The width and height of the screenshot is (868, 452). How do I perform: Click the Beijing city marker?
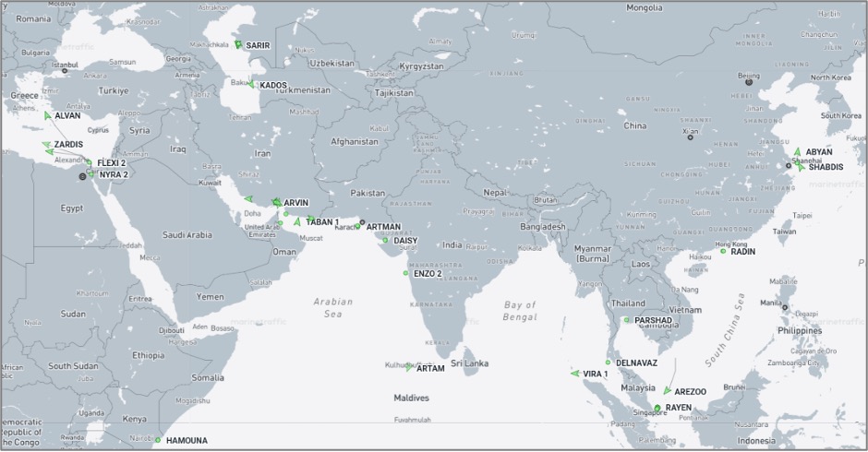[x=749, y=82]
